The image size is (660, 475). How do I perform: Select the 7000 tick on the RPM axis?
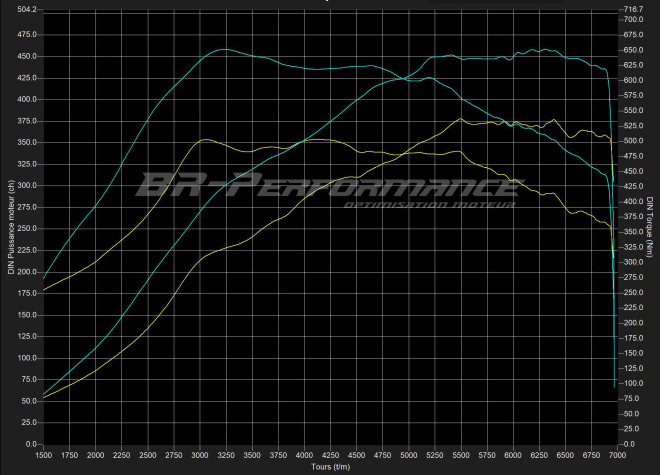(618, 454)
